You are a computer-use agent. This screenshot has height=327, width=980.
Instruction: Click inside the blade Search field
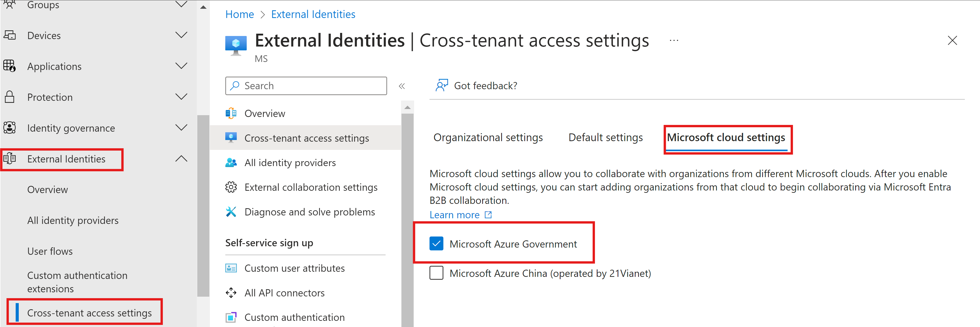pos(306,86)
